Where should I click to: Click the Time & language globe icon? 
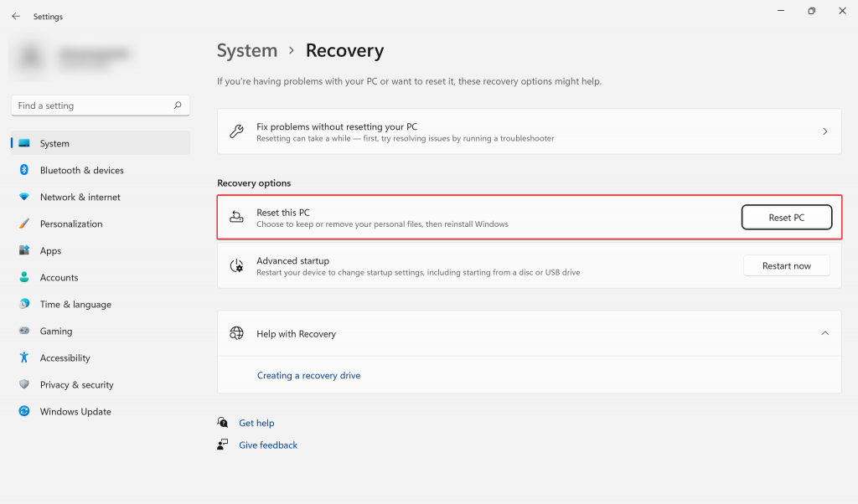tap(24, 304)
